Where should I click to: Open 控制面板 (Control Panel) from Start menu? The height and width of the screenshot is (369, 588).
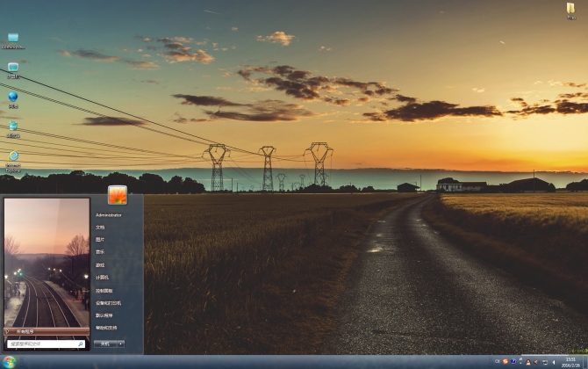pos(104,290)
